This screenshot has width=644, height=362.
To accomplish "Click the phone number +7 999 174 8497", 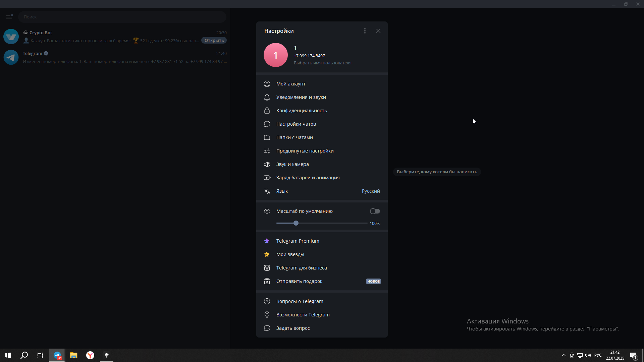I will [x=309, y=56].
